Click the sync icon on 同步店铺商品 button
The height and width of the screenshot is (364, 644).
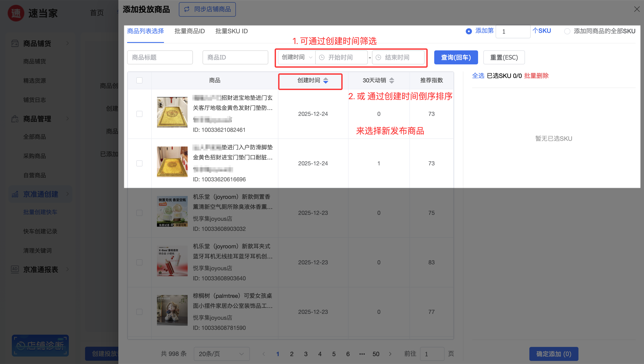[187, 9]
